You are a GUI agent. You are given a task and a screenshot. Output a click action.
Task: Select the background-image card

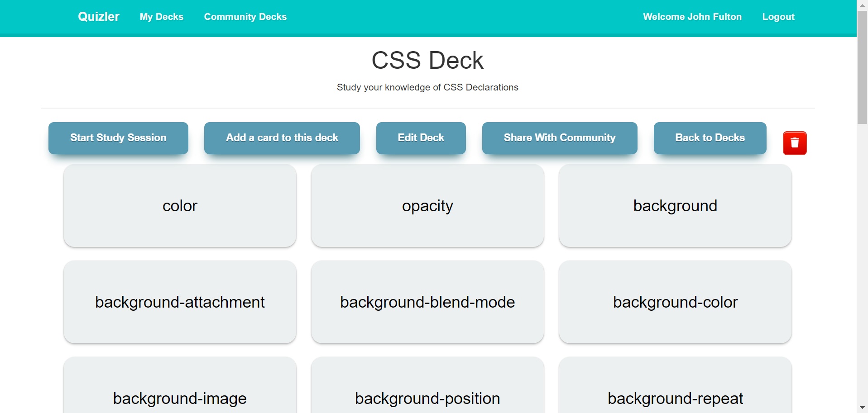[x=180, y=385]
